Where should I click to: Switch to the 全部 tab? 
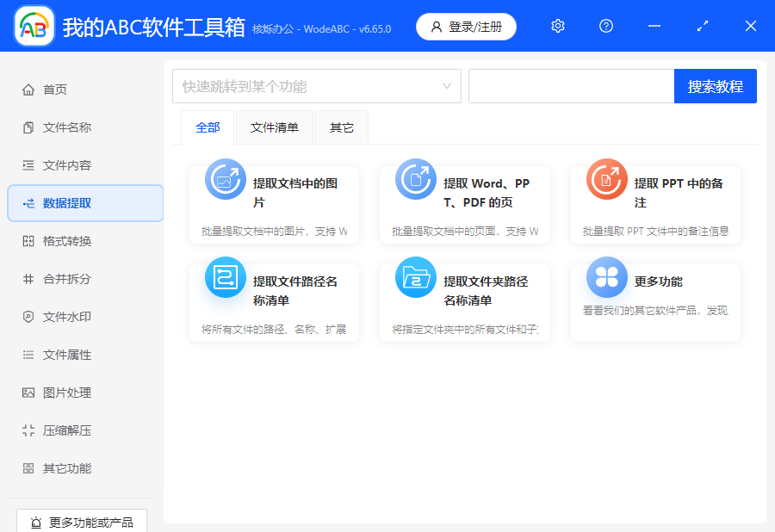(x=208, y=127)
